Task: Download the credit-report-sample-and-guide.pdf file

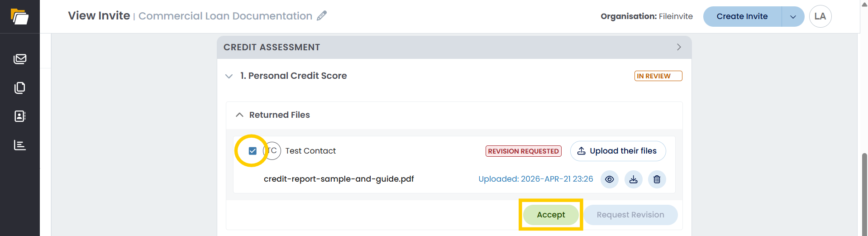Action: coord(634,179)
